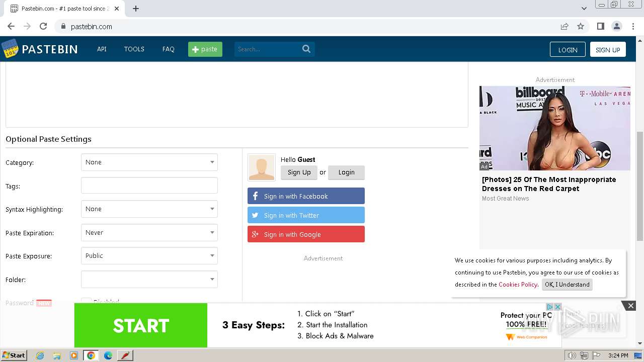Accept cookies with OK, I Understand
This screenshot has height=362, width=644.
(567, 285)
